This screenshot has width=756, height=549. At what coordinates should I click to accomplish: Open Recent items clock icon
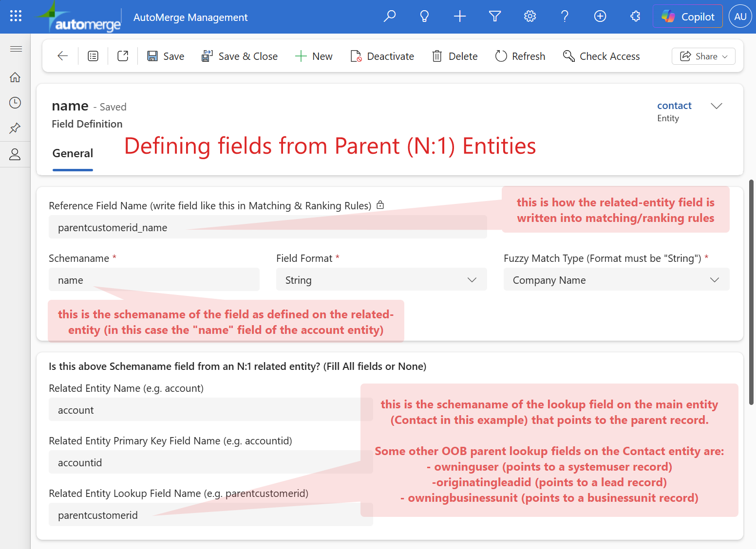pos(15,103)
